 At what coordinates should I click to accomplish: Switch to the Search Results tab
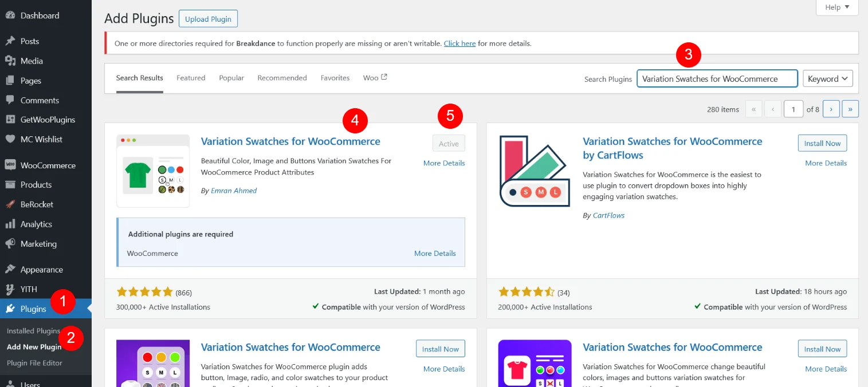139,78
